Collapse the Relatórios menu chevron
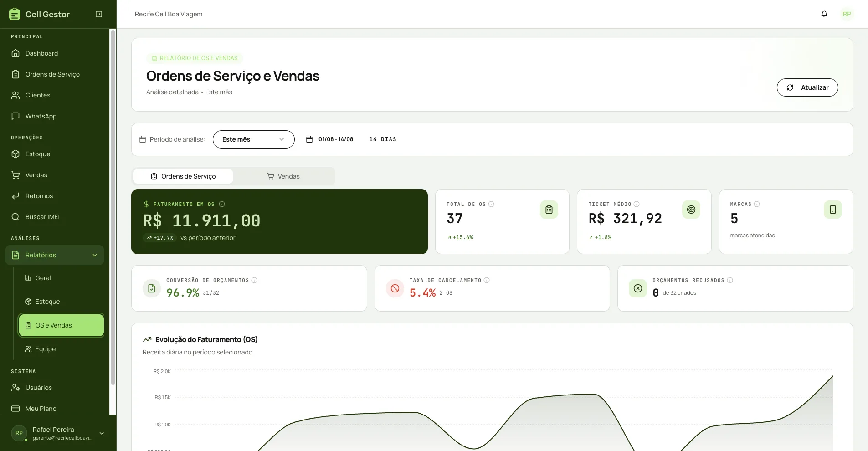The width and height of the screenshot is (868, 451). tap(95, 255)
